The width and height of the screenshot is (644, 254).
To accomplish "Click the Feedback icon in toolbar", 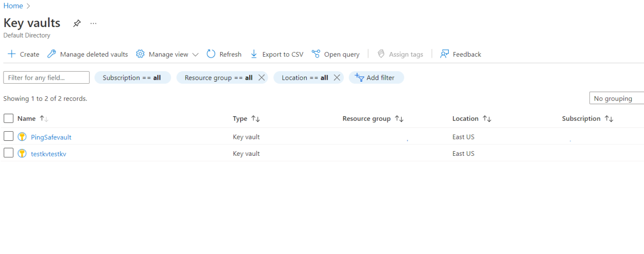I will pyautogui.click(x=444, y=54).
